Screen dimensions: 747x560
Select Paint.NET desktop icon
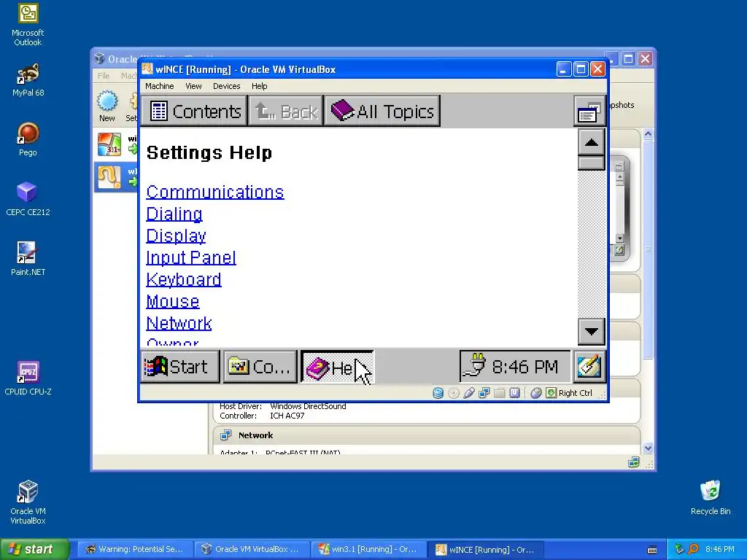click(28, 259)
